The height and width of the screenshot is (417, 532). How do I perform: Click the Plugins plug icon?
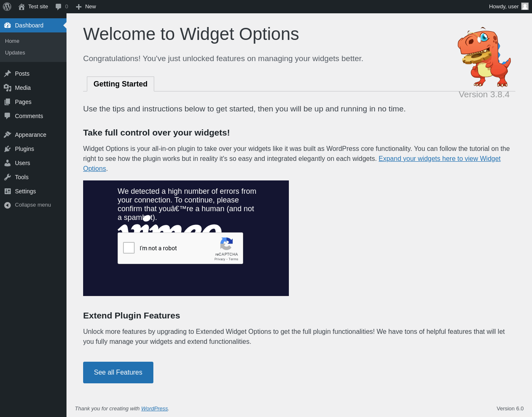[7, 149]
